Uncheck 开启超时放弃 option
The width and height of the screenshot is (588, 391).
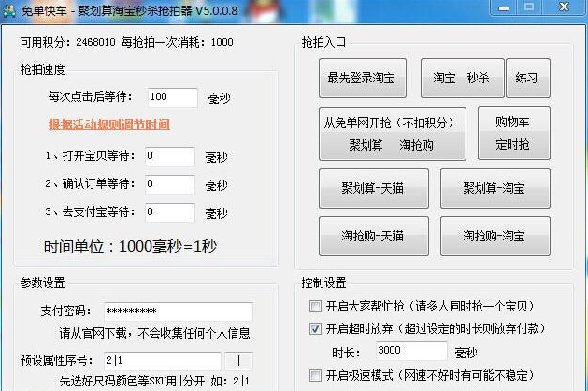tap(315, 328)
